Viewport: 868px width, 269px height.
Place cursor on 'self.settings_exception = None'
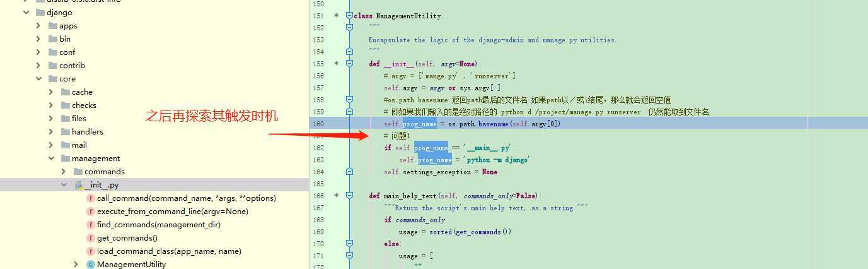[440, 172]
